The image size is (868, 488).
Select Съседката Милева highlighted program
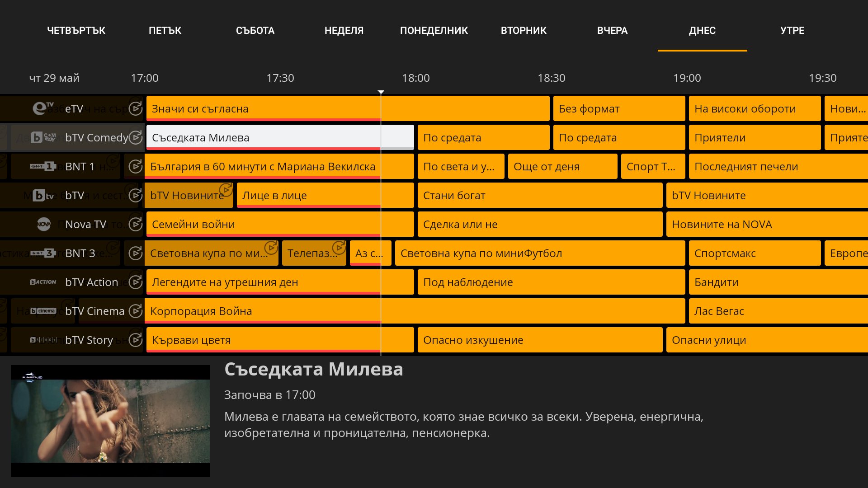[280, 137]
